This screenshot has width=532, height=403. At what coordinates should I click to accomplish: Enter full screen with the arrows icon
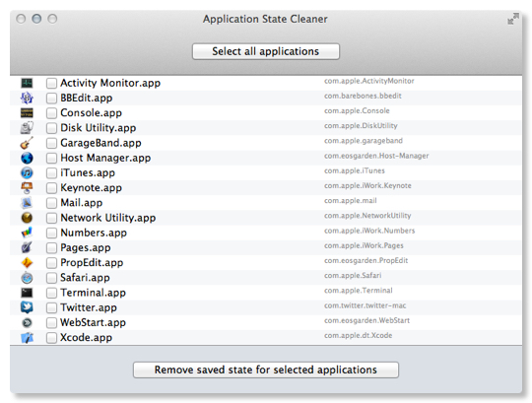pyautogui.click(x=513, y=19)
